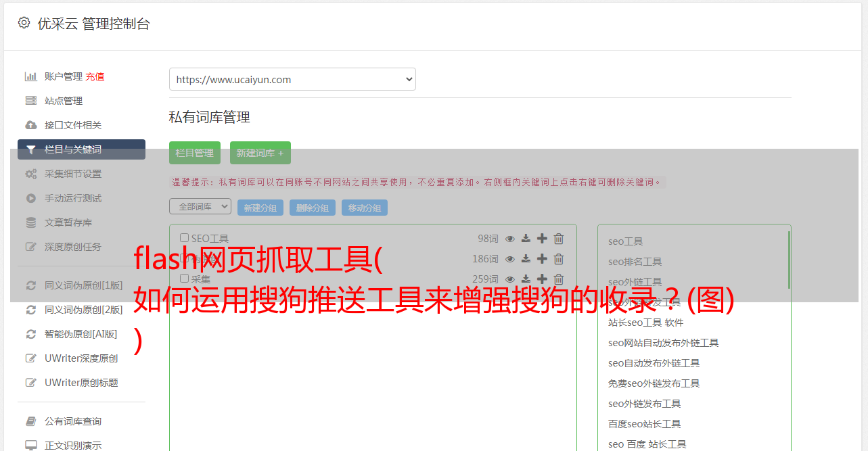The width and height of the screenshot is (868, 451).
Task: Click the 栏目管理 button
Action: pos(195,153)
